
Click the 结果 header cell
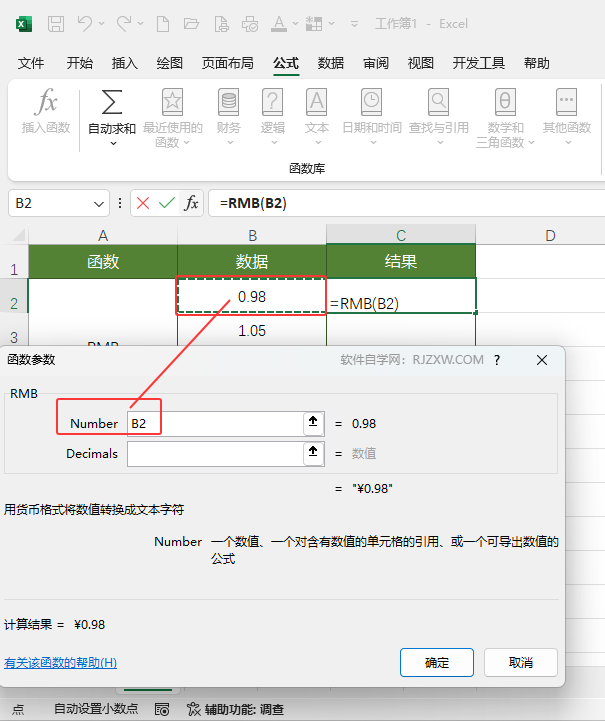(x=401, y=261)
